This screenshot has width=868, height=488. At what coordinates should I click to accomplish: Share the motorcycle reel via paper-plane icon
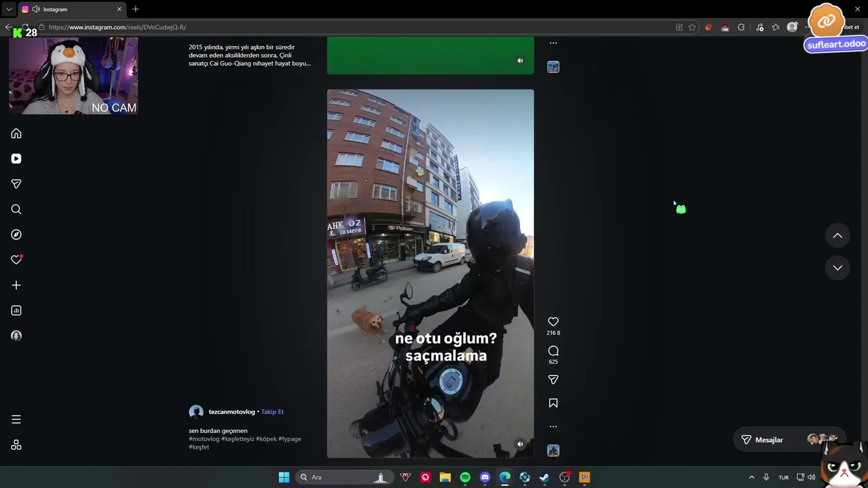point(553,380)
